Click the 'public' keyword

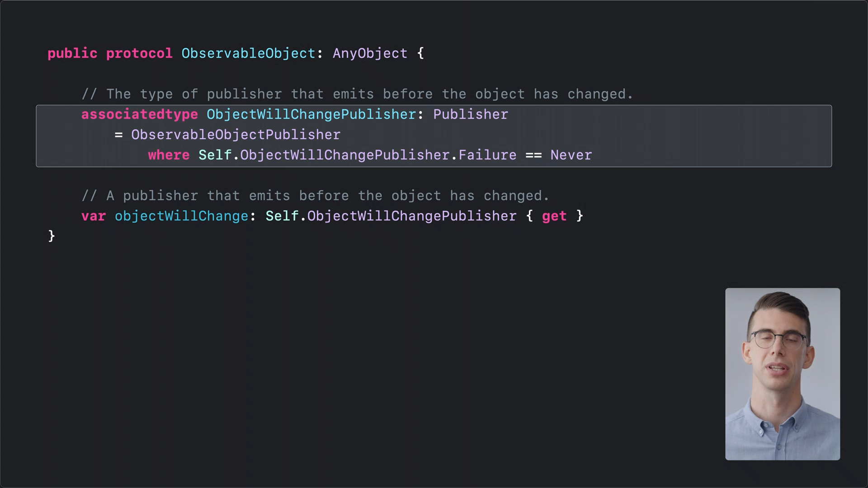(72, 54)
